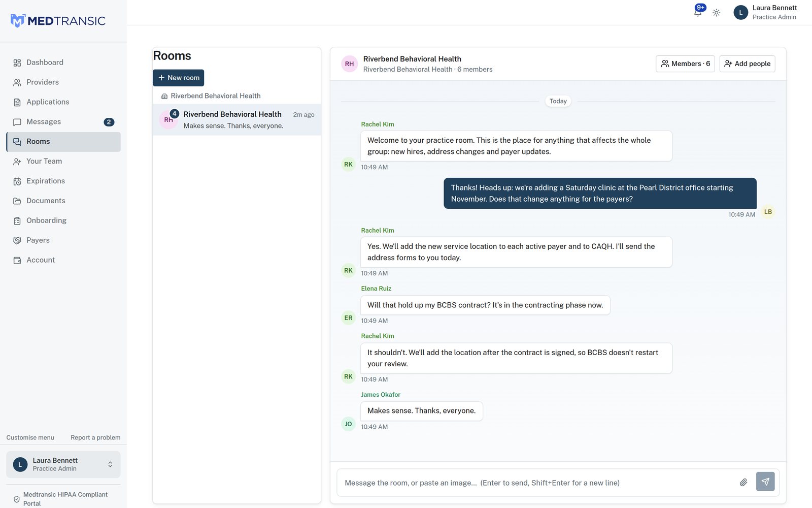Viewport: 812px width, 508px height.
Task: Open Laura Bennett profile menu in header
Action: pos(765,12)
